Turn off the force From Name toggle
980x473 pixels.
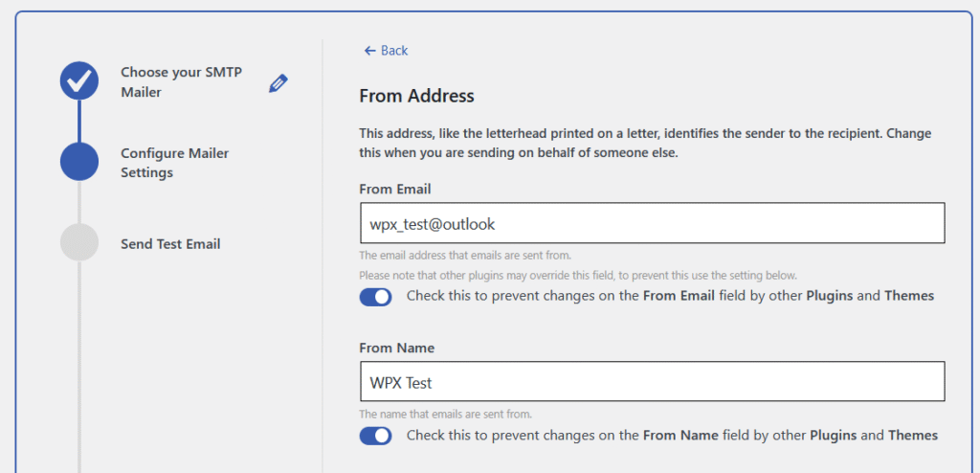375,436
